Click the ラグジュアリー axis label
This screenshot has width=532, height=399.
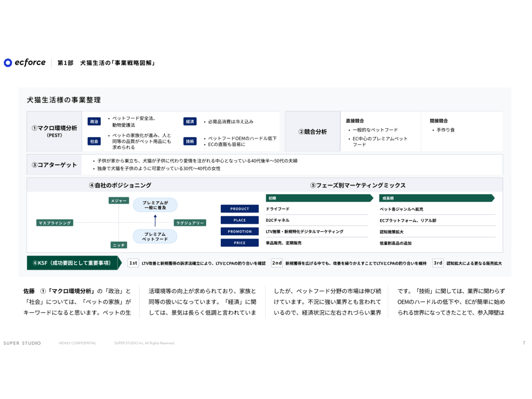tap(190, 223)
